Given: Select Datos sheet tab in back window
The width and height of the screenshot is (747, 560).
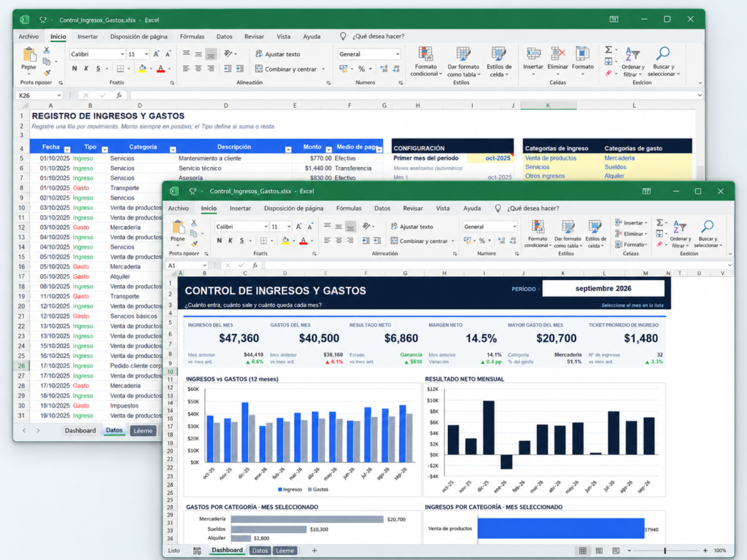Looking at the screenshot, I should pyautogui.click(x=114, y=430).
